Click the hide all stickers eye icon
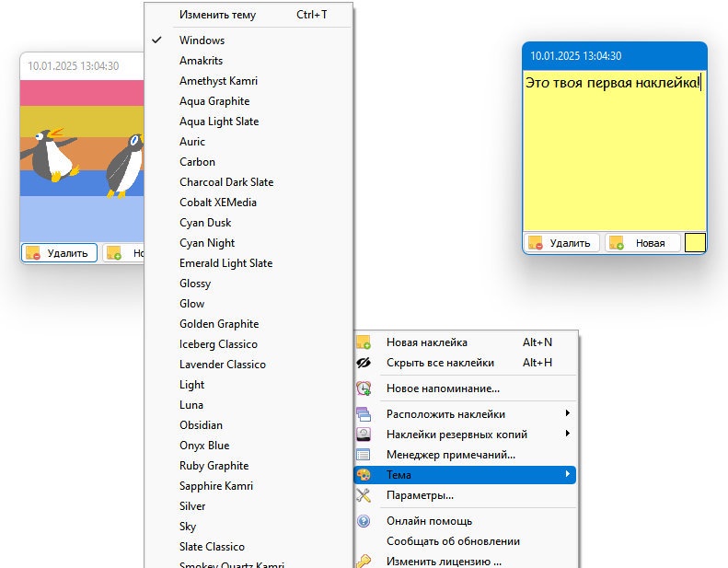Screen dimensions: 728x568 pyautogui.click(x=364, y=363)
